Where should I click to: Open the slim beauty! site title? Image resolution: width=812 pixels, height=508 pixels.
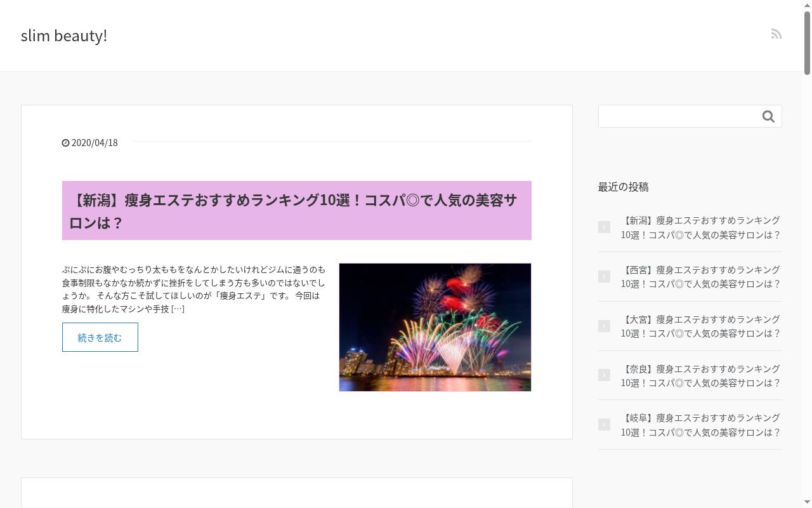(x=64, y=36)
